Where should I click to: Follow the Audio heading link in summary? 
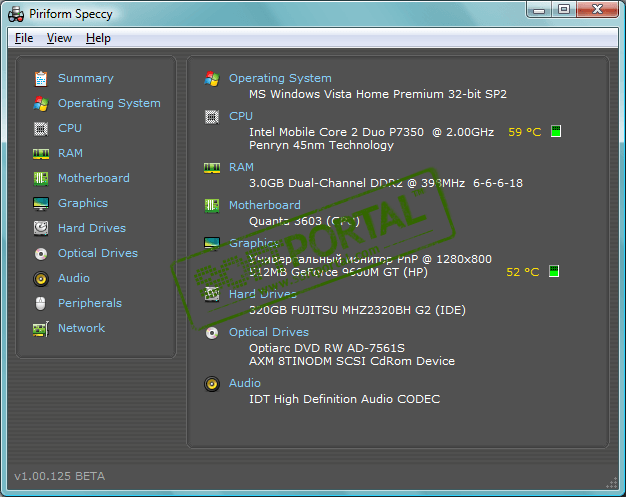(245, 383)
